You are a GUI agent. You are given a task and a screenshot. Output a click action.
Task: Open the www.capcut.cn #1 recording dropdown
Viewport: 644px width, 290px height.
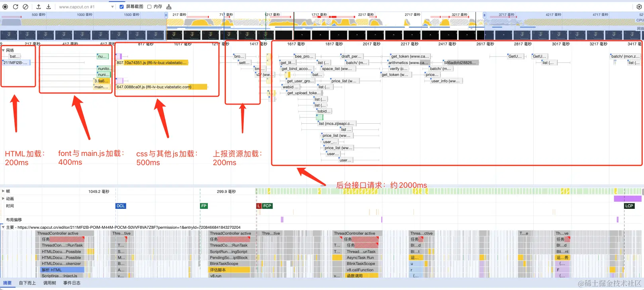coord(86,7)
